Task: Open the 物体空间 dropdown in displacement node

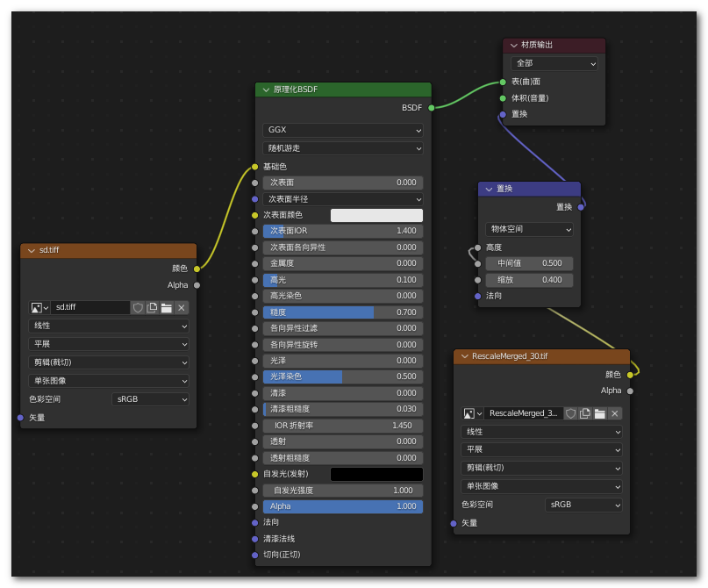Action: click(529, 229)
